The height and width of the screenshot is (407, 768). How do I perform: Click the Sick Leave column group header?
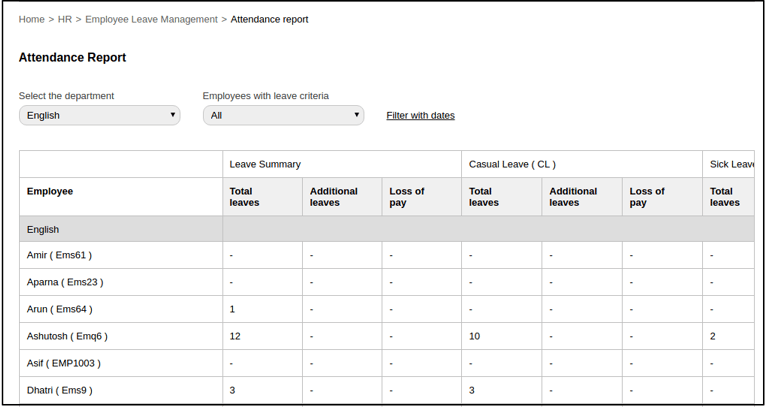tap(731, 164)
